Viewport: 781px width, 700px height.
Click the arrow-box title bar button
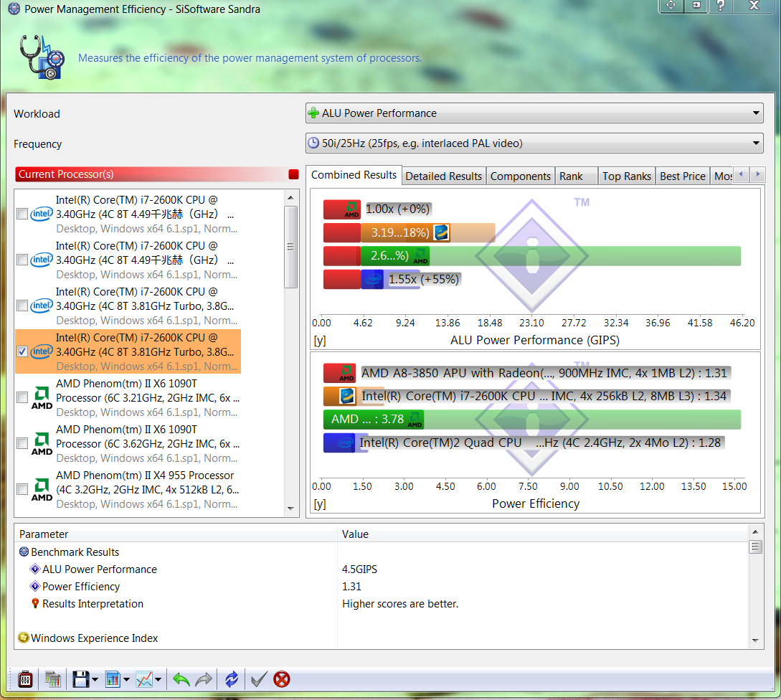[x=696, y=6]
